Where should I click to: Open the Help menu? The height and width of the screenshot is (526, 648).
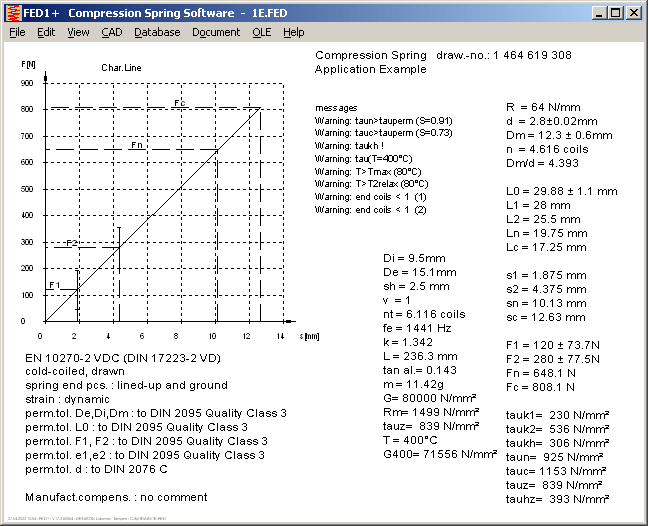(x=293, y=32)
